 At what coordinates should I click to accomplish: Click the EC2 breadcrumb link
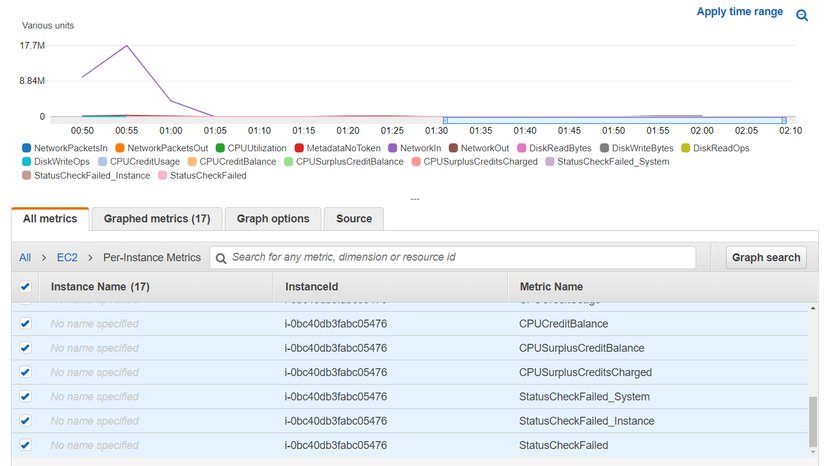(67, 258)
